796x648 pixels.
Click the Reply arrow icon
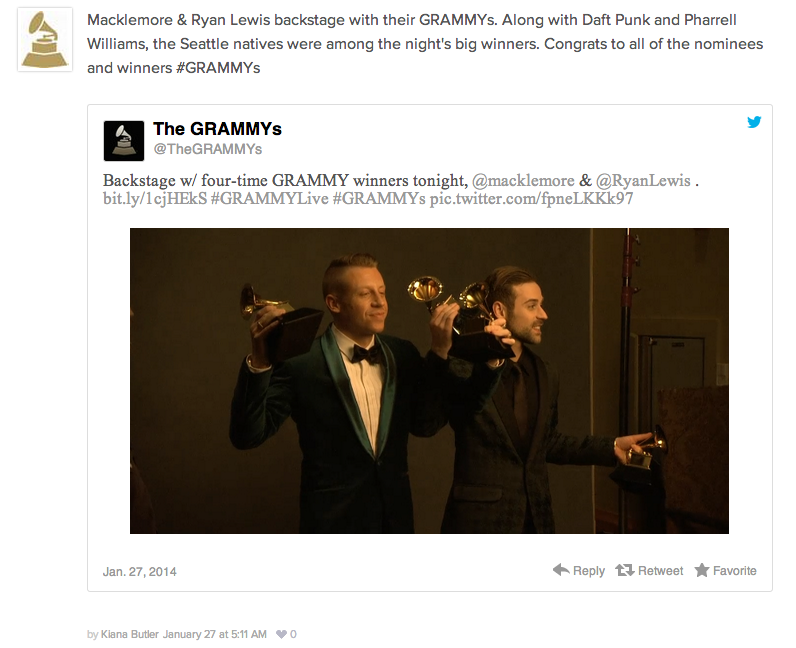tap(561, 570)
